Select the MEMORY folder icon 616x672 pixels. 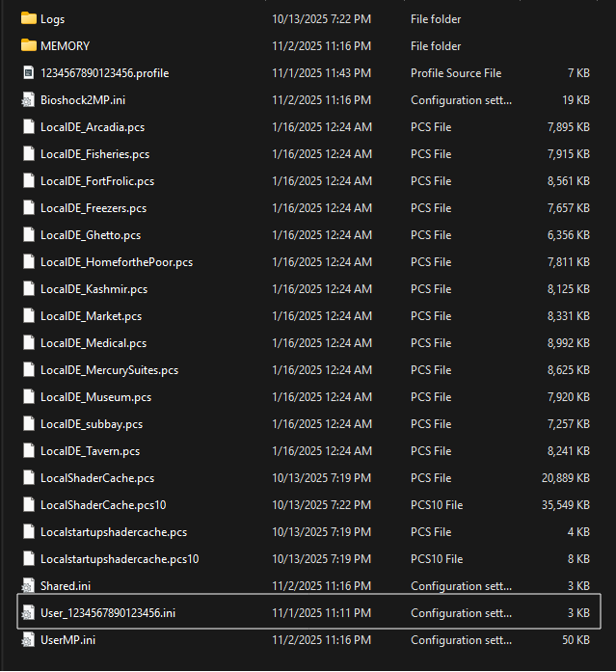(x=28, y=45)
